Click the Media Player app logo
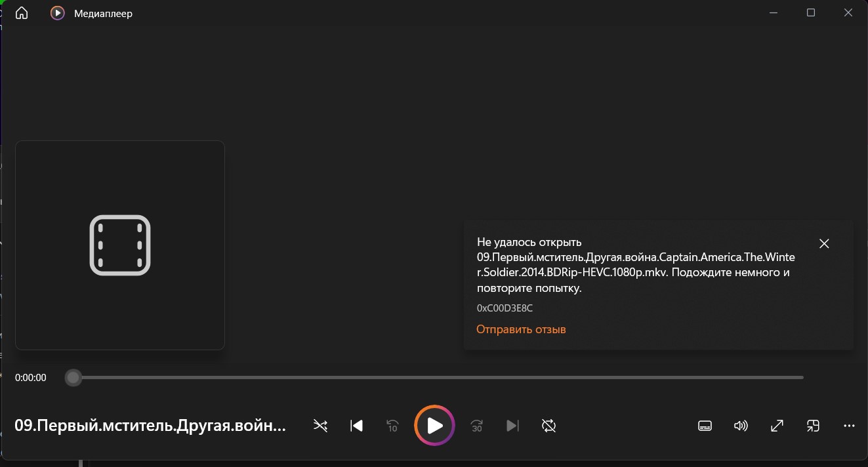 pos(58,13)
